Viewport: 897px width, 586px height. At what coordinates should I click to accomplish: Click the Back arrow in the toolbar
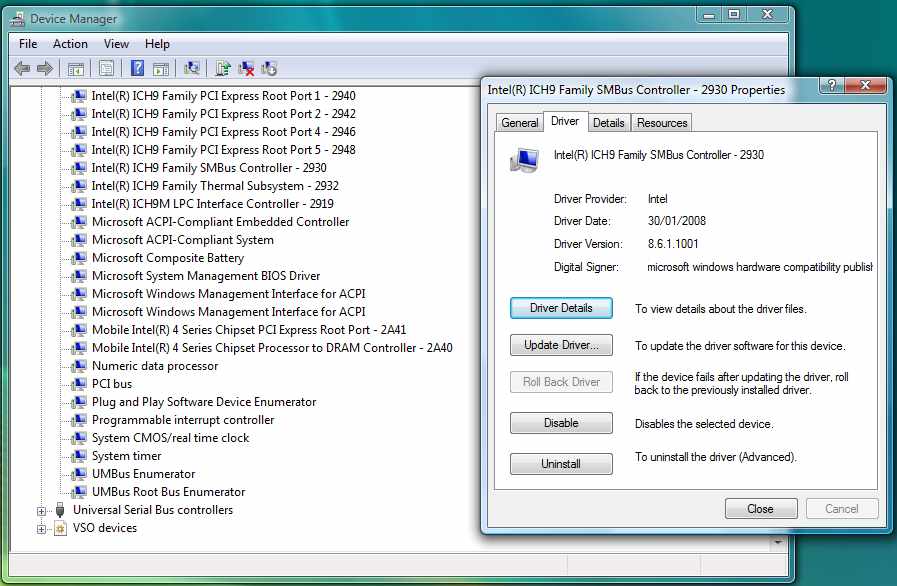tap(22, 69)
